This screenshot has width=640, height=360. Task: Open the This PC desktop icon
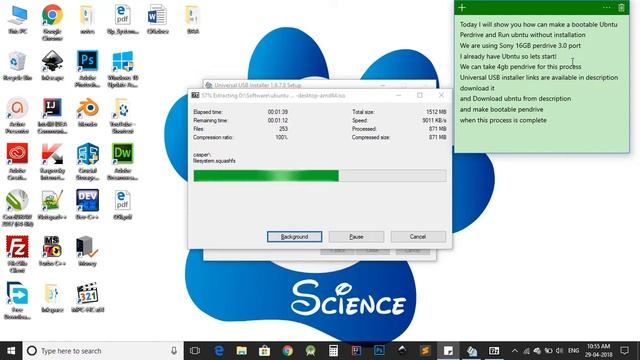click(18, 20)
